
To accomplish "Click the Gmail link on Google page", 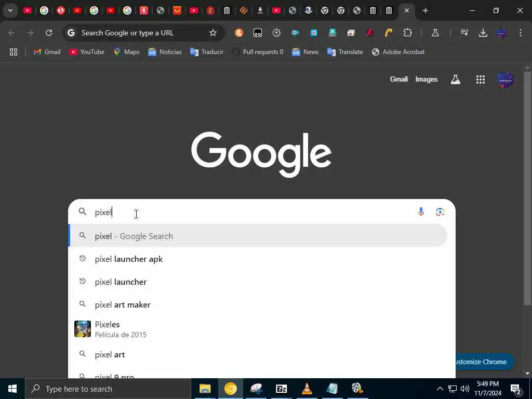I will (x=398, y=79).
